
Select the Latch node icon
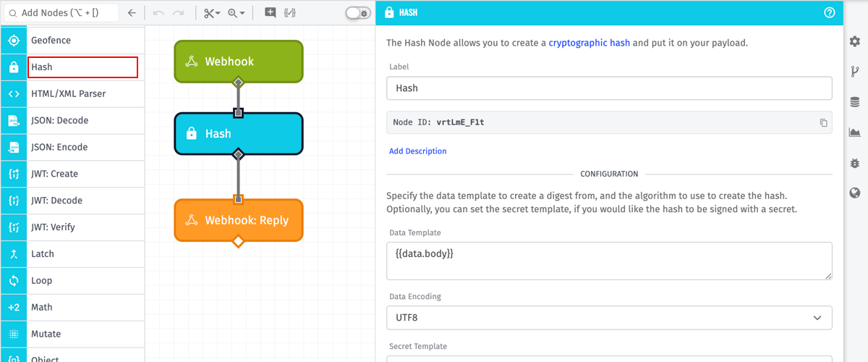pyautogui.click(x=14, y=255)
